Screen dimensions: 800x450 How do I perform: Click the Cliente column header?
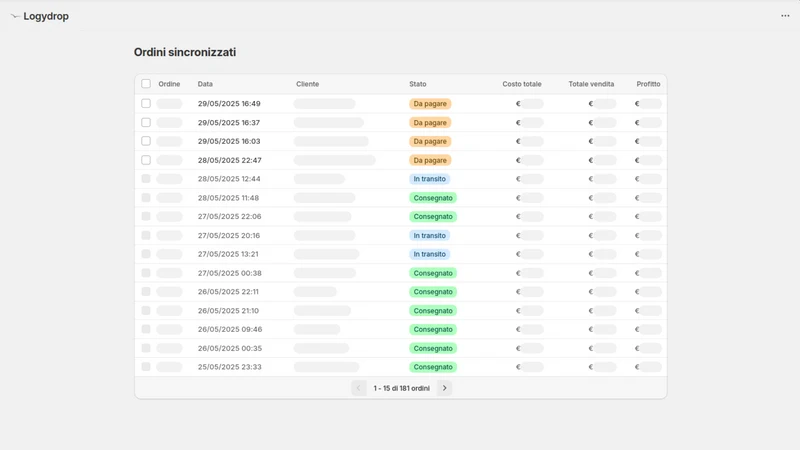click(x=308, y=84)
